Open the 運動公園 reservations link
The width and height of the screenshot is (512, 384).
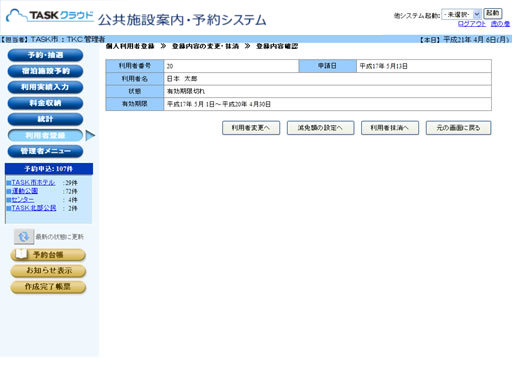click(x=25, y=191)
